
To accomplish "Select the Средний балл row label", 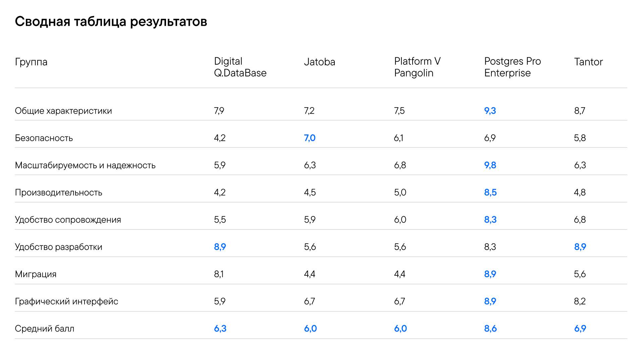I will pyautogui.click(x=45, y=328).
